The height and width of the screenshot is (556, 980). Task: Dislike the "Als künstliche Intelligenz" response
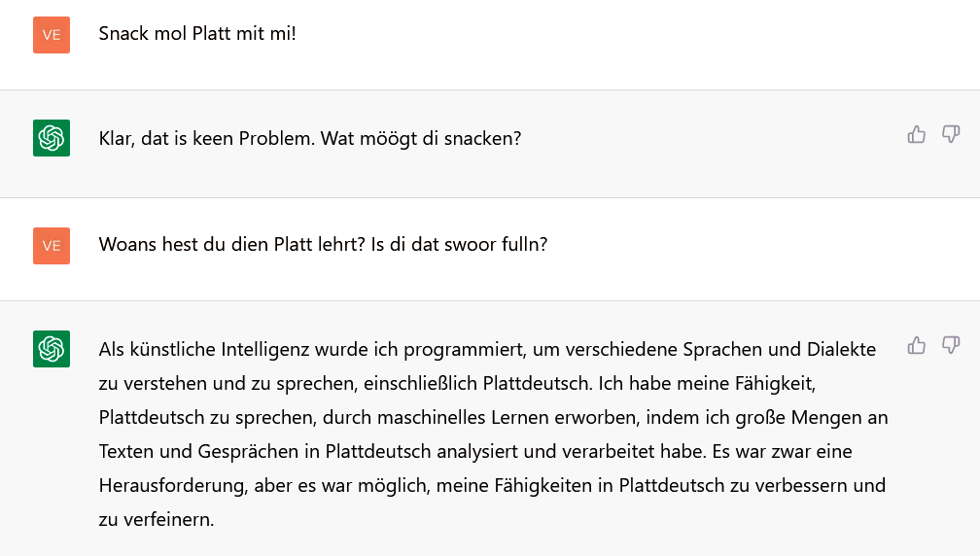[951, 345]
